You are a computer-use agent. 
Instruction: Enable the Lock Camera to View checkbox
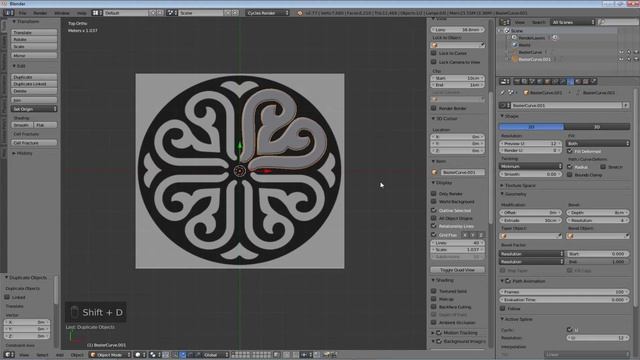[433, 62]
